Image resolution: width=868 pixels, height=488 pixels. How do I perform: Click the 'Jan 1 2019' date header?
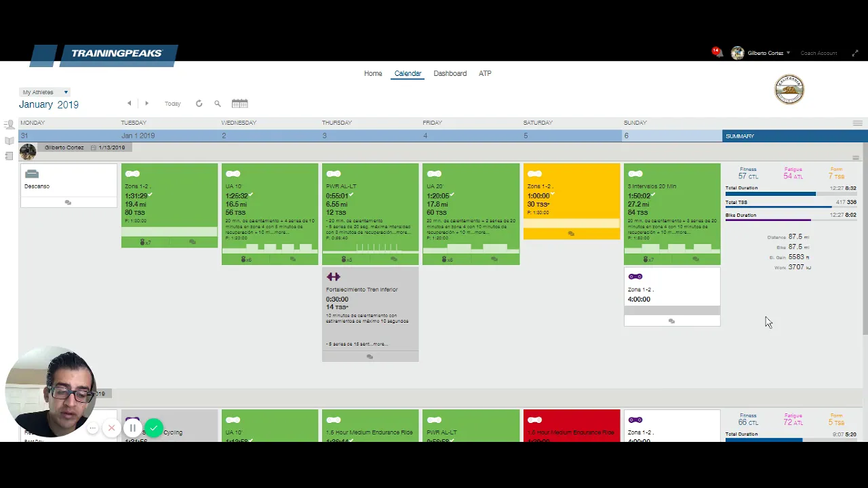[x=138, y=136]
